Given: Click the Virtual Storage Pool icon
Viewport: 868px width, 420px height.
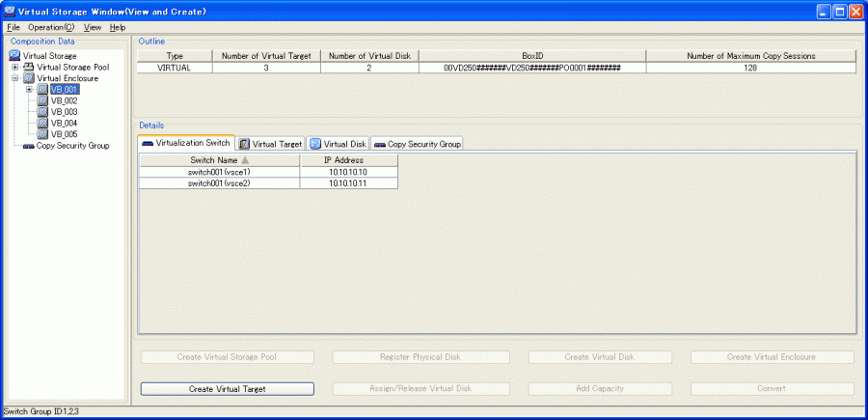Looking at the screenshot, I should pos(29,68).
